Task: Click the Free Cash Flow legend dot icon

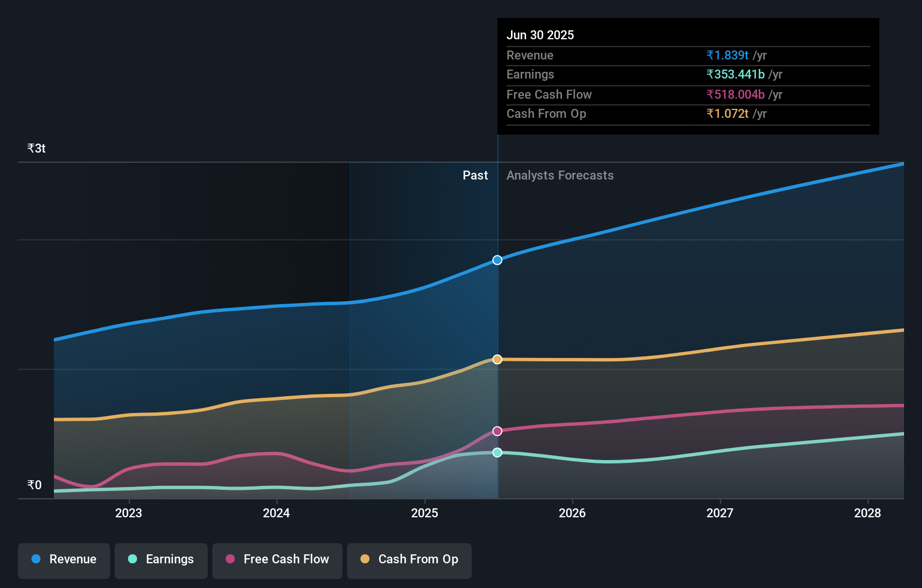Action: coord(230,559)
